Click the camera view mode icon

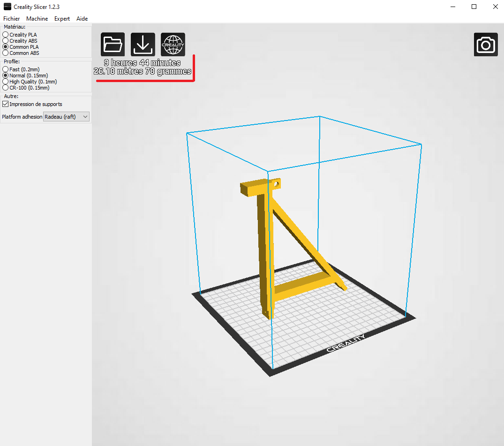click(486, 45)
